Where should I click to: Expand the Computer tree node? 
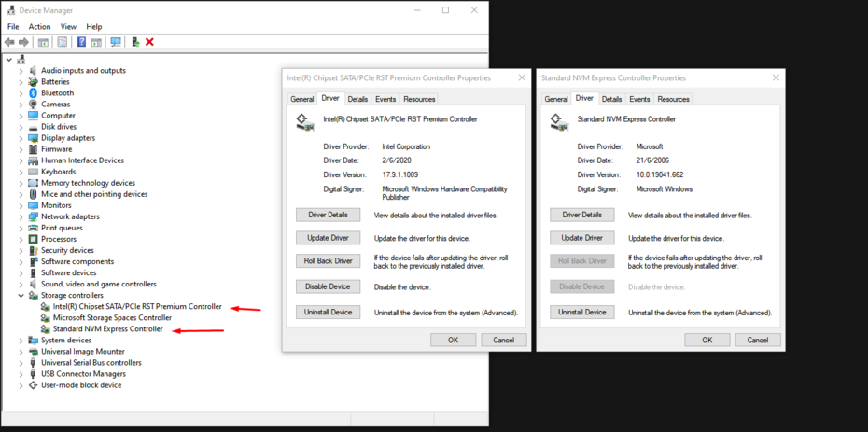click(x=21, y=116)
